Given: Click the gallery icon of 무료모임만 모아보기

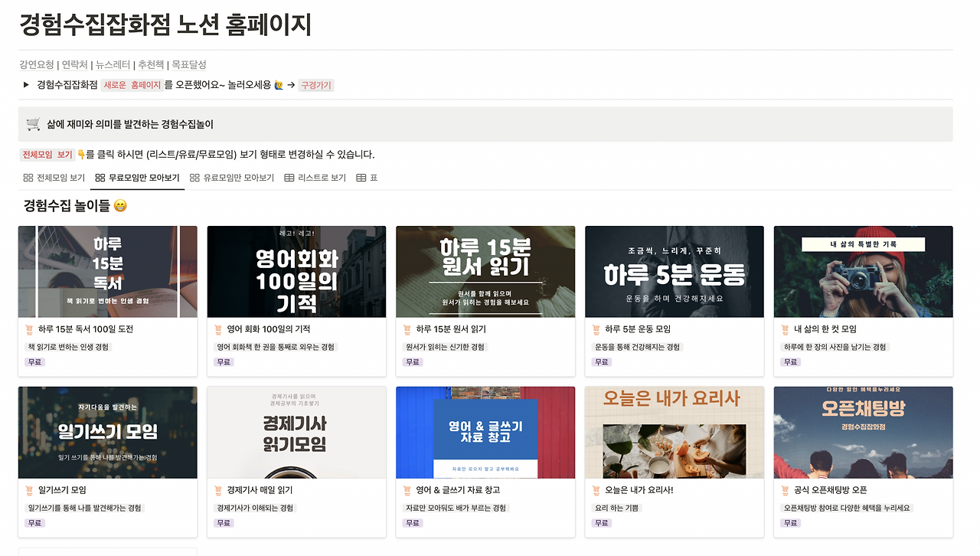Looking at the screenshot, I should click(x=100, y=178).
